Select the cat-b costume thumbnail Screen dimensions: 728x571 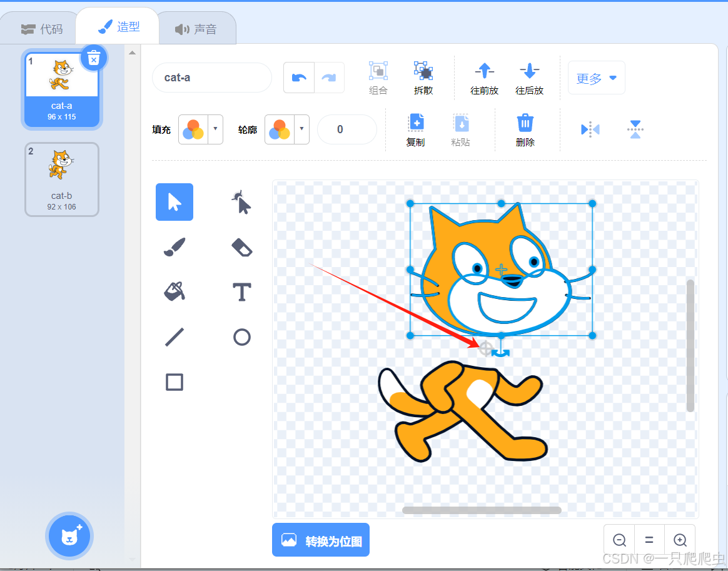(62, 179)
